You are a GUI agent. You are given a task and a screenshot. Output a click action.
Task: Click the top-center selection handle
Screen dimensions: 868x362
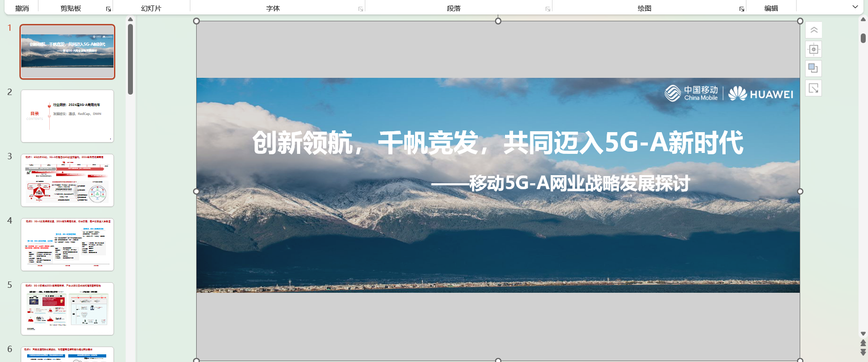tap(498, 21)
